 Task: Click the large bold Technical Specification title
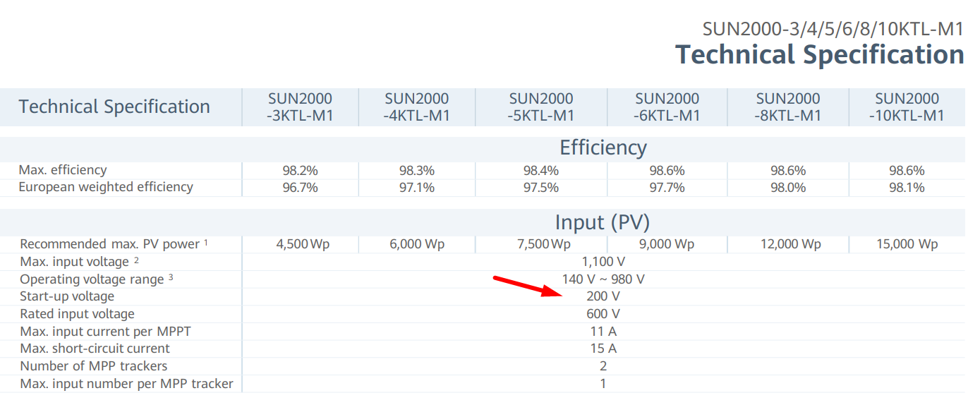819,54
